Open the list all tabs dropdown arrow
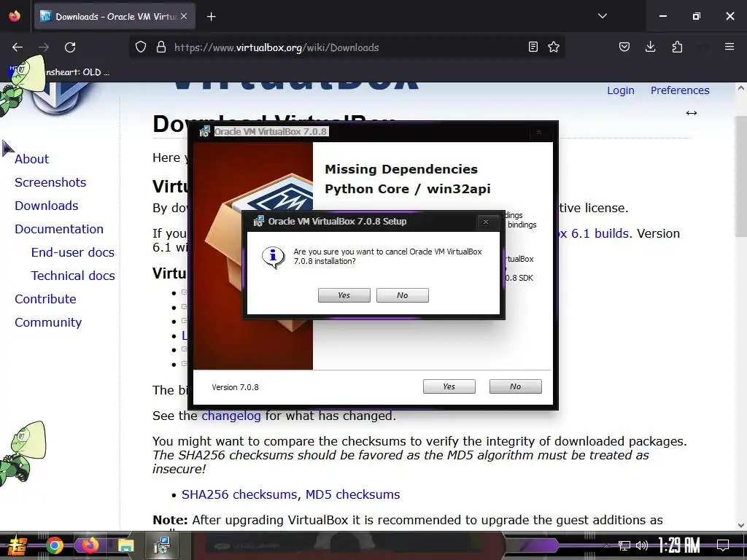This screenshot has height=560, width=747. click(x=603, y=16)
